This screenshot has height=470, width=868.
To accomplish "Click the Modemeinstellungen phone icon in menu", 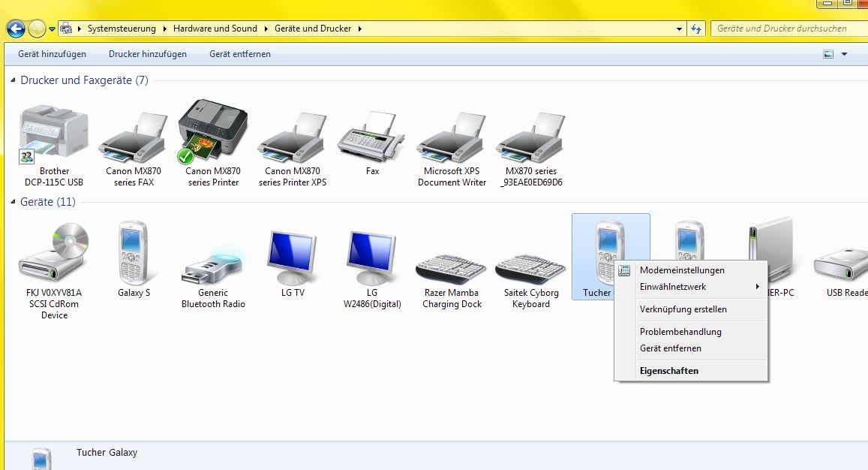I will click(x=624, y=270).
